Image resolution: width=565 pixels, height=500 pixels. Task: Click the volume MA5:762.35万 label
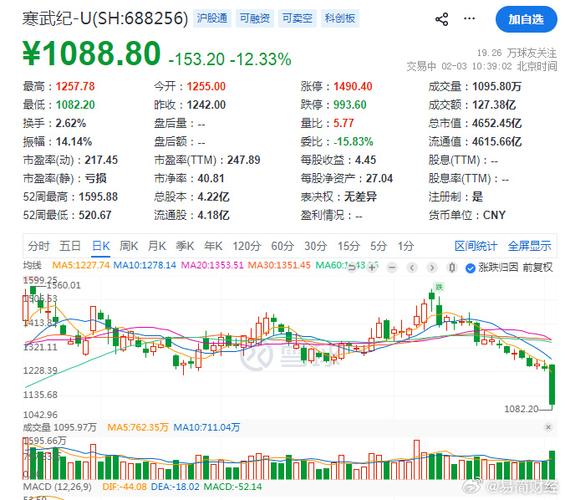[138, 428]
